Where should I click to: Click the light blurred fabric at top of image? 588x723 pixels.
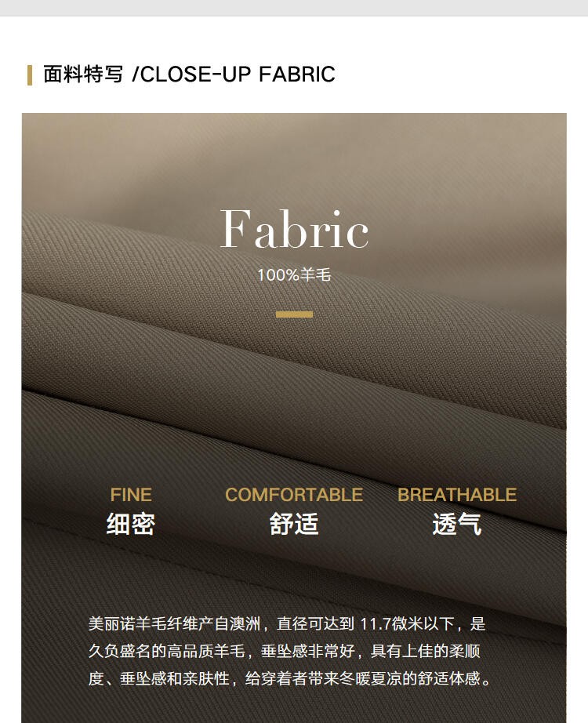[x=294, y=152]
